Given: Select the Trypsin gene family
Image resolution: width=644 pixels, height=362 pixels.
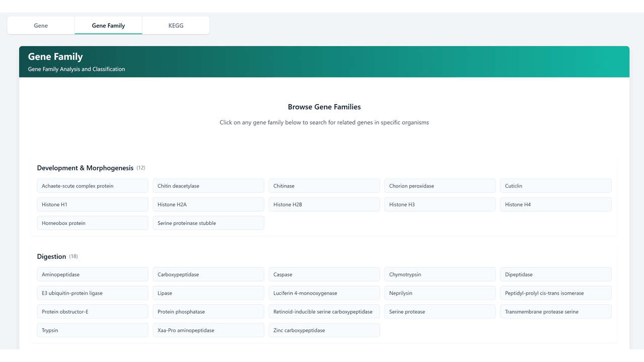Looking at the screenshot, I should [93, 330].
